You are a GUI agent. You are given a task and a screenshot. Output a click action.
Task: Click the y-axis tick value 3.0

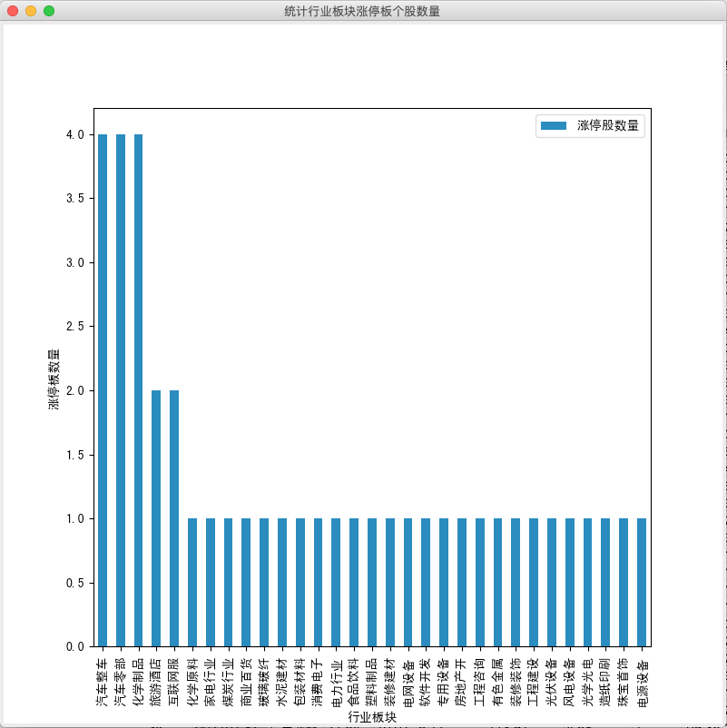75,262
